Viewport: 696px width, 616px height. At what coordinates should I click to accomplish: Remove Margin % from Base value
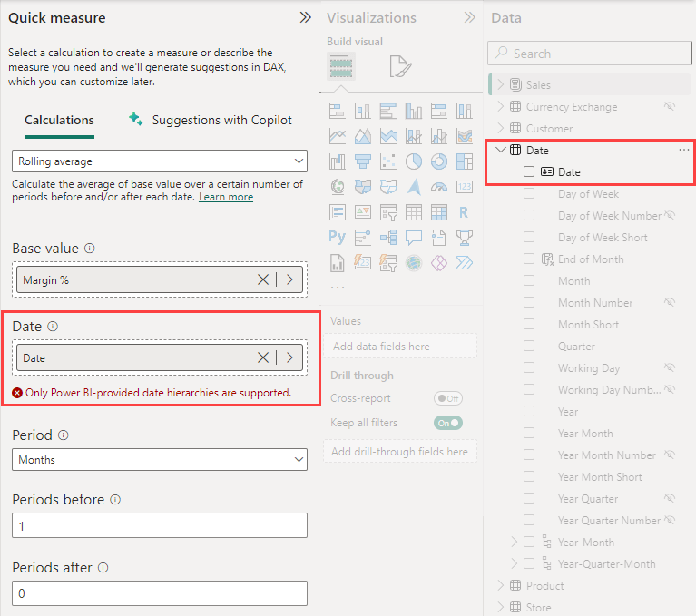click(x=263, y=279)
